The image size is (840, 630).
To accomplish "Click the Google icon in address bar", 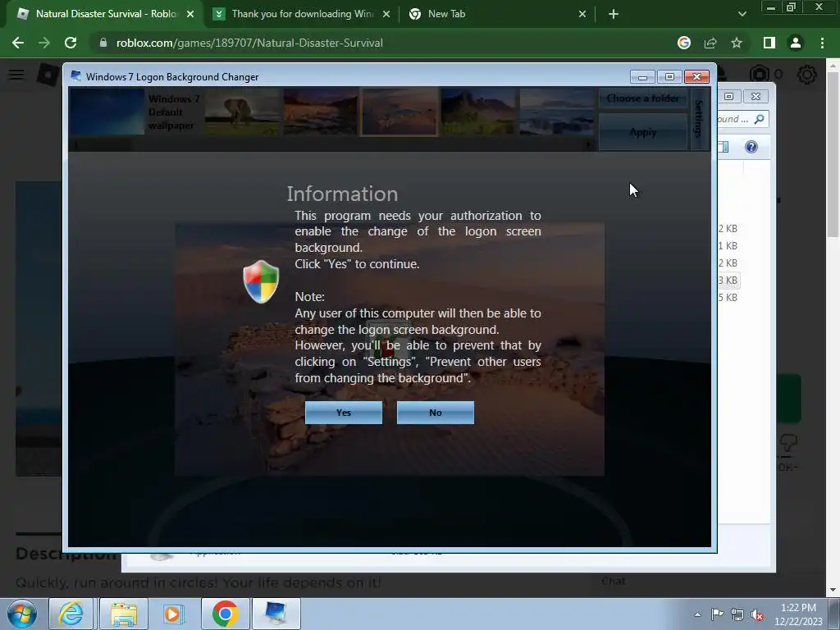I will click(x=684, y=43).
